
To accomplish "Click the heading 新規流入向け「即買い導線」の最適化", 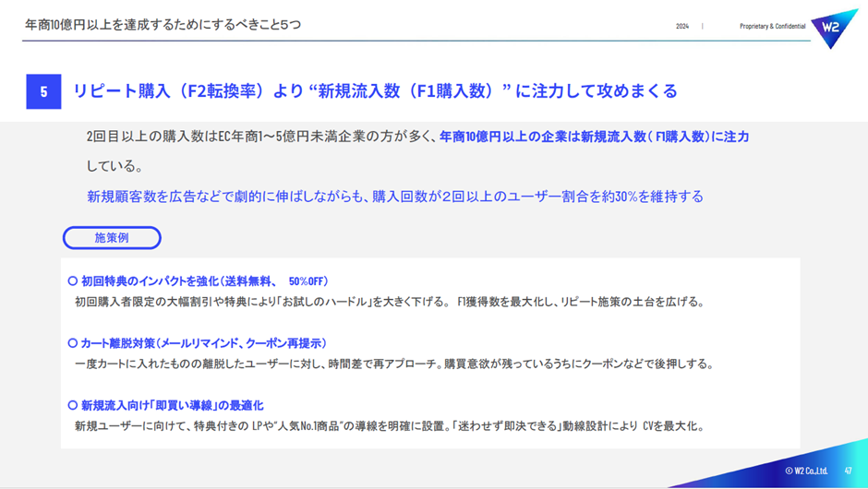I will click(x=172, y=405).
